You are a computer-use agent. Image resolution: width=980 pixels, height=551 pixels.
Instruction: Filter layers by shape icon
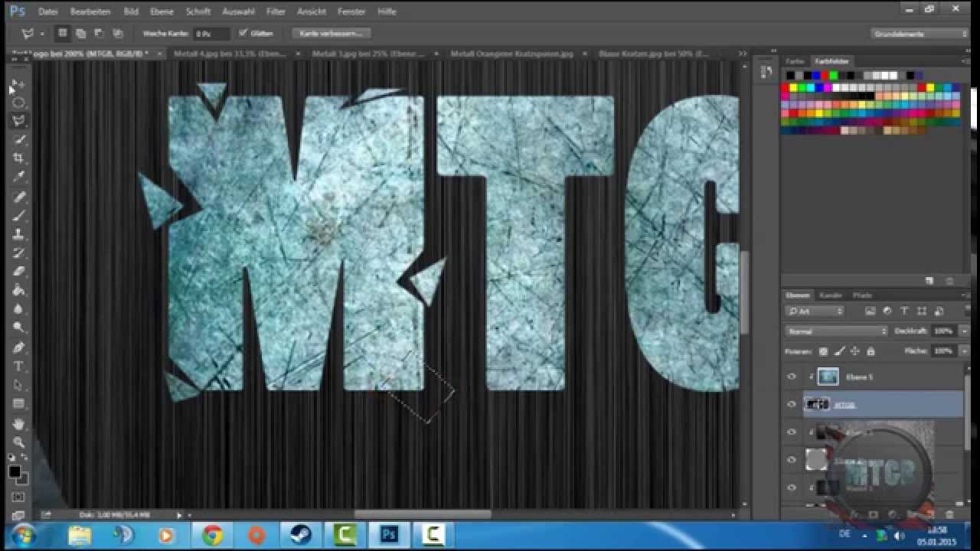click(921, 311)
